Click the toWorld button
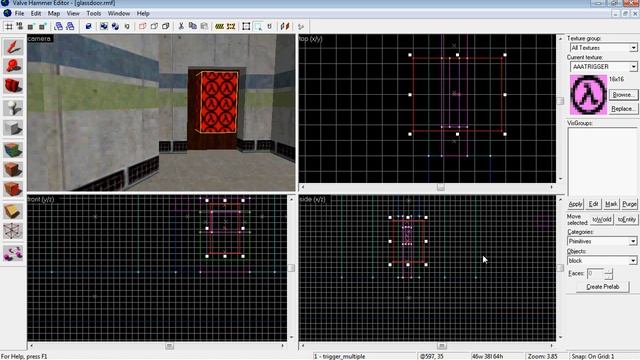The image size is (640, 360). click(602, 220)
